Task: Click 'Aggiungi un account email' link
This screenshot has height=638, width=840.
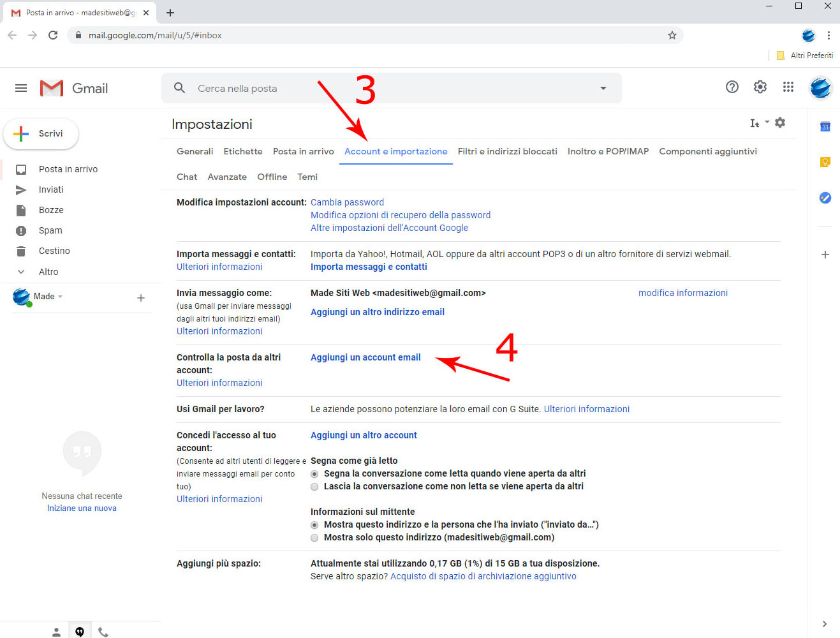Action: pyautogui.click(x=365, y=357)
